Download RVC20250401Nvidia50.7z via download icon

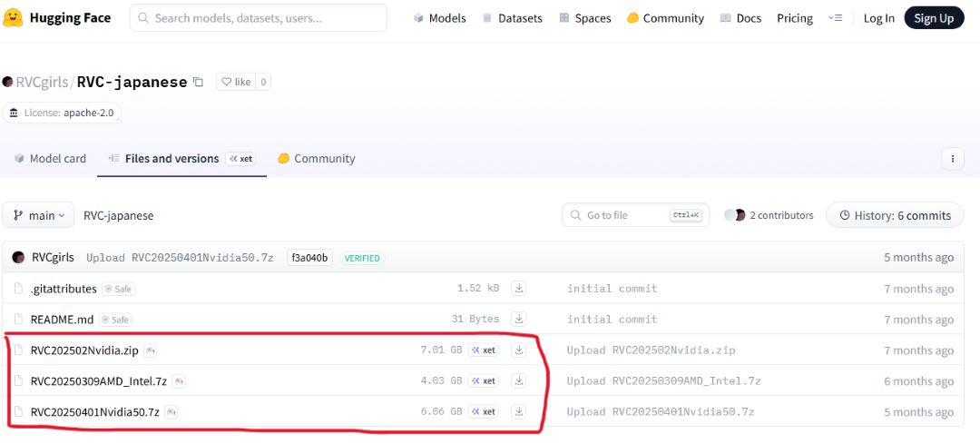pyautogui.click(x=518, y=412)
